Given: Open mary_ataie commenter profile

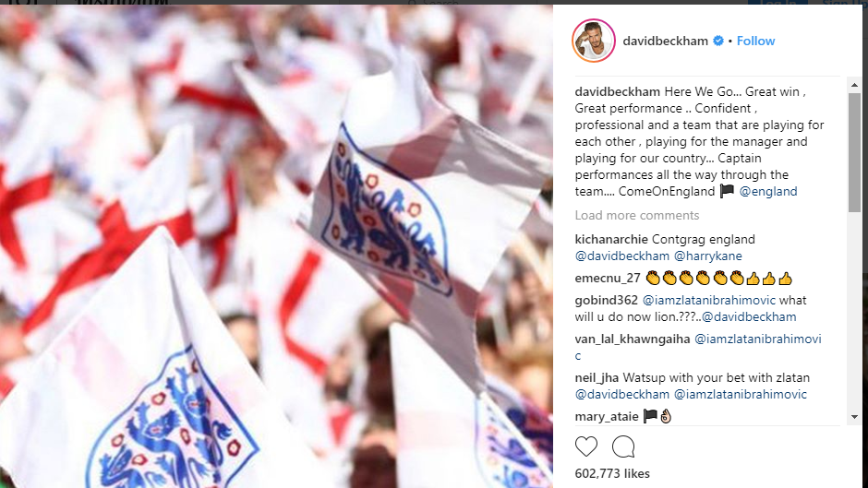Looking at the screenshot, I should pyautogui.click(x=607, y=417).
